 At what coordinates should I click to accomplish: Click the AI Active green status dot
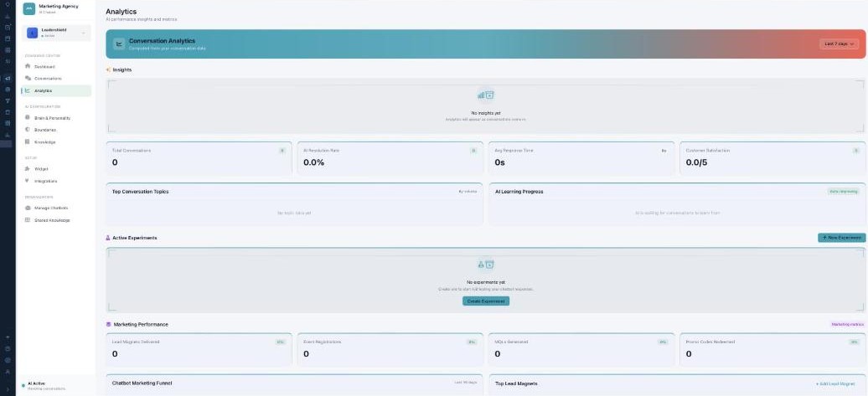tap(23, 385)
